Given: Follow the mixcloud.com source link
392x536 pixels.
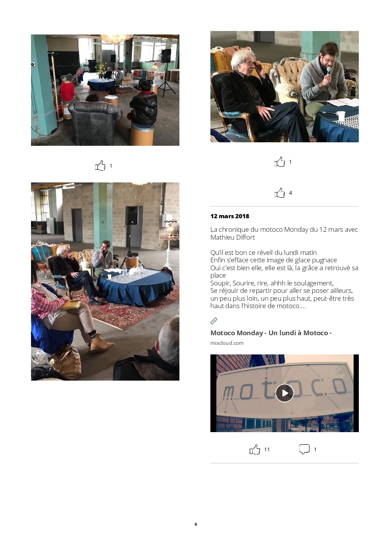Looking at the screenshot, I should coord(227,343).
